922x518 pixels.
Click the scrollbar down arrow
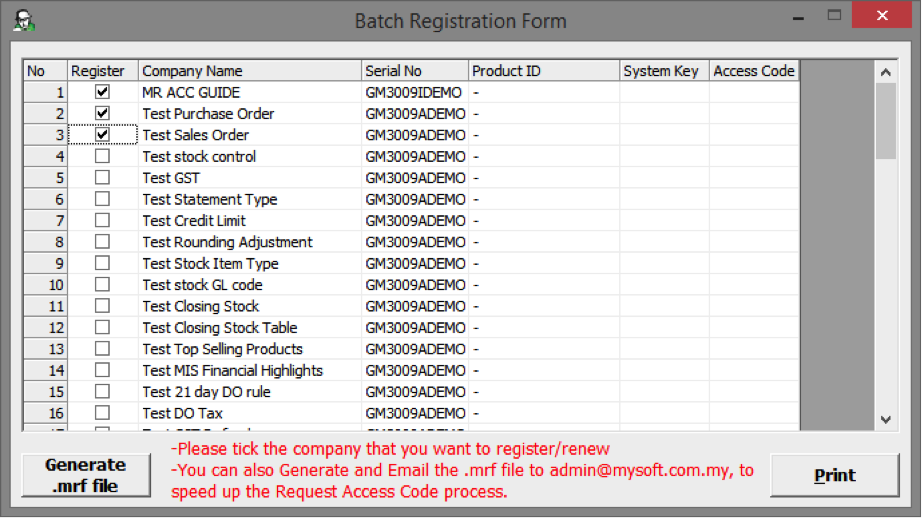pos(886,420)
